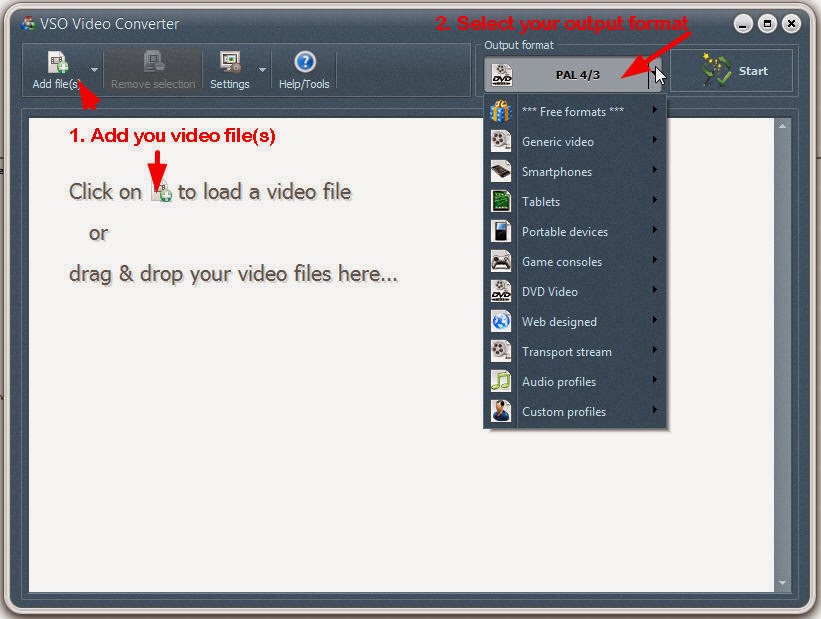Click the Start conversion button

(731, 71)
